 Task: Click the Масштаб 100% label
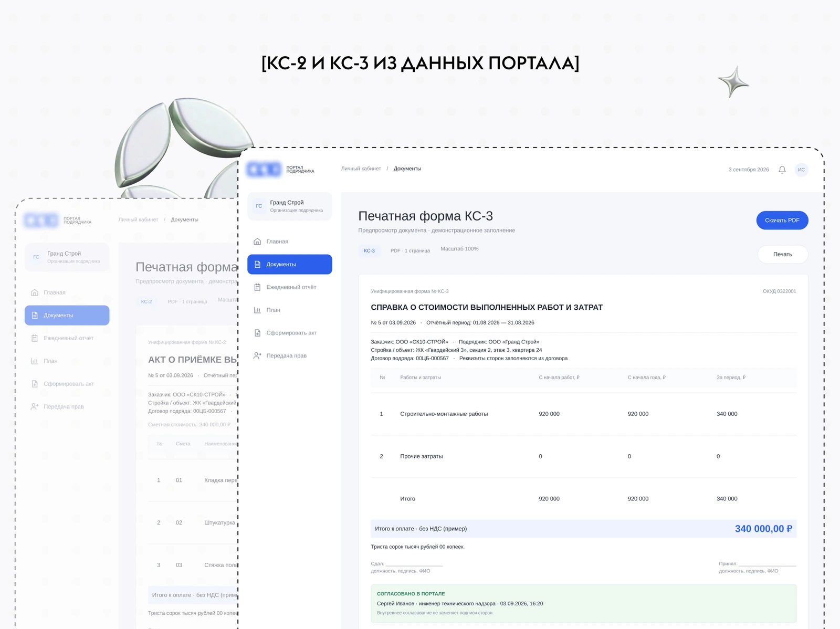(459, 249)
